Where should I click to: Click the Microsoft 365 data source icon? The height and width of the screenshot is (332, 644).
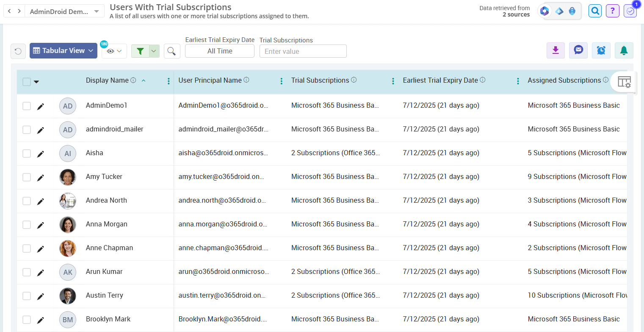[544, 11]
